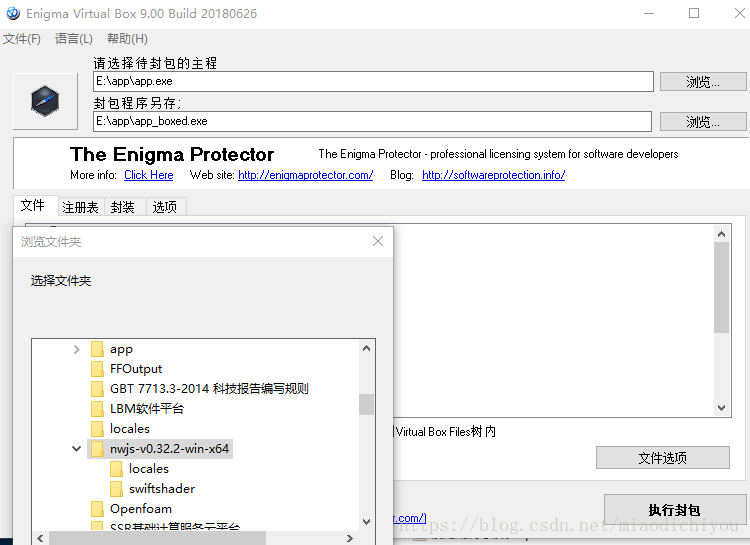Viewport: 750px width, 545px height.
Task: Select GBT 7713.3-2014 科技报告编写规则 folder
Action: 209,389
